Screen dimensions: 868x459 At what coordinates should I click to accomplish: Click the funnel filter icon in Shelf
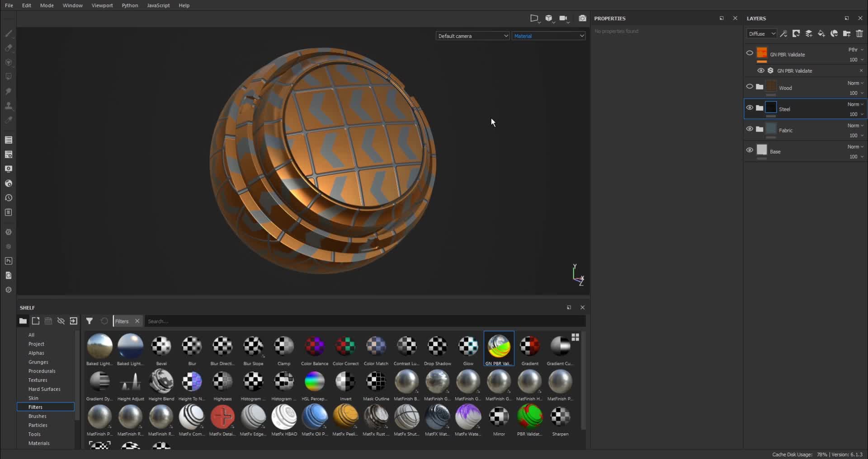[x=90, y=321]
